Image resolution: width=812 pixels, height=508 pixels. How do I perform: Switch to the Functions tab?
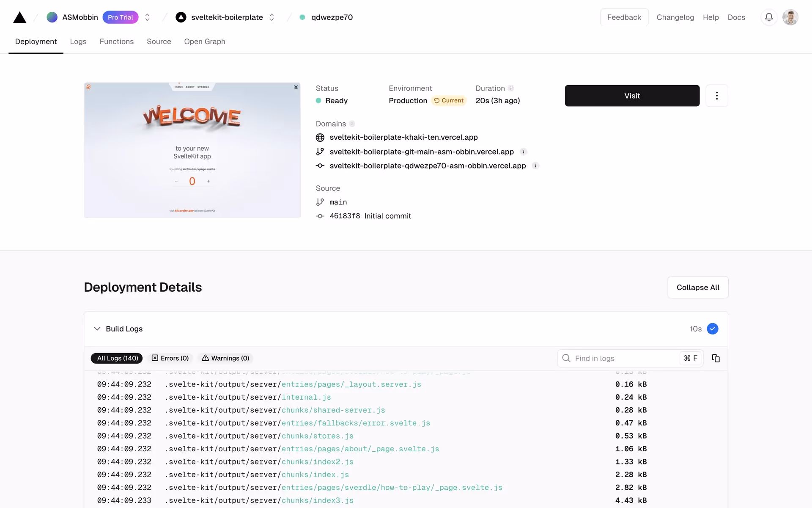point(116,41)
